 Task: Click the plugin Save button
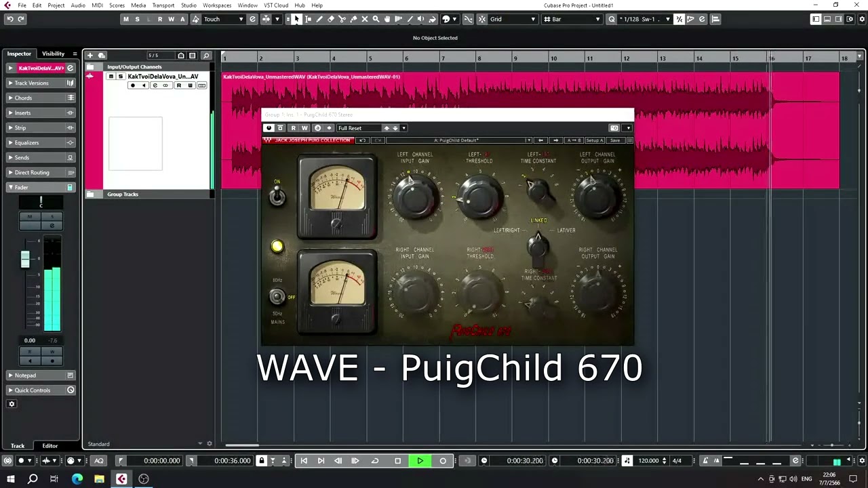(x=614, y=140)
